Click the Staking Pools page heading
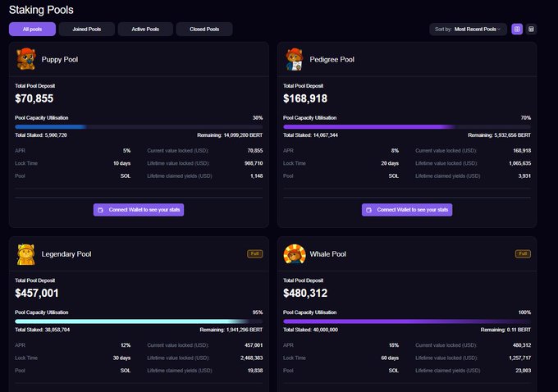Image resolution: width=558 pixels, height=392 pixels. (x=41, y=10)
